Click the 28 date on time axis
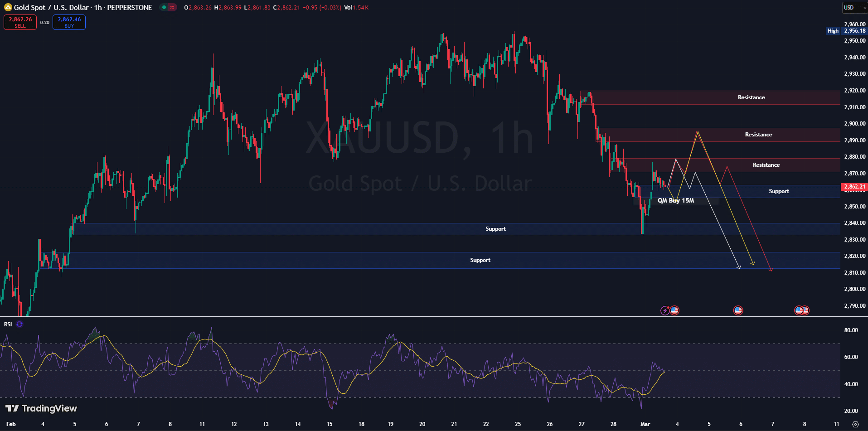The width and height of the screenshot is (868, 431). tap(613, 424)
